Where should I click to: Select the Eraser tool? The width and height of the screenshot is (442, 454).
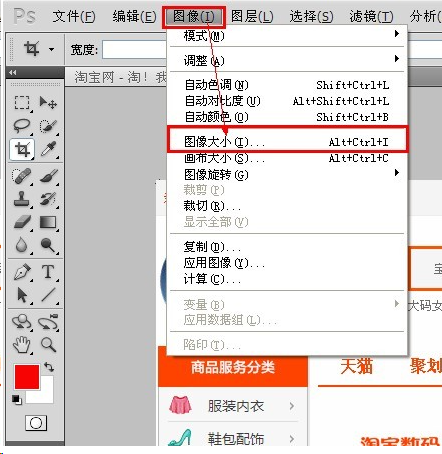coord(22,222)
